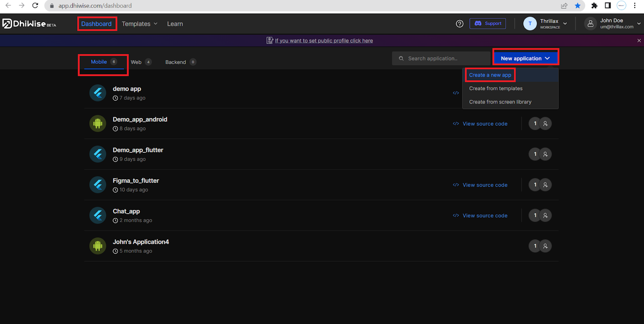Expand the John Doe account menu
This screenshot has height=324, width=644.
tap(613, 24)
